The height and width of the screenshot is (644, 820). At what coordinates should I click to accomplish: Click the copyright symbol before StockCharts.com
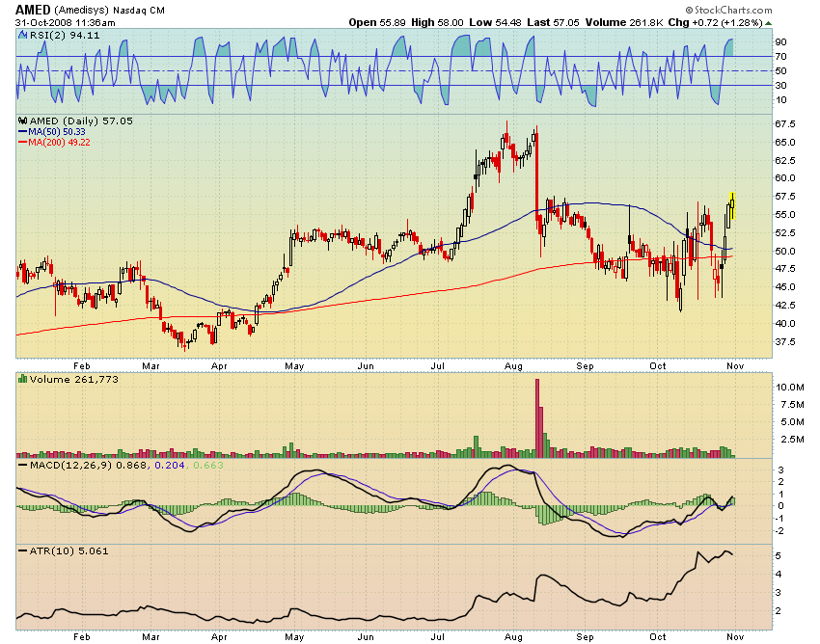[689, 10]
